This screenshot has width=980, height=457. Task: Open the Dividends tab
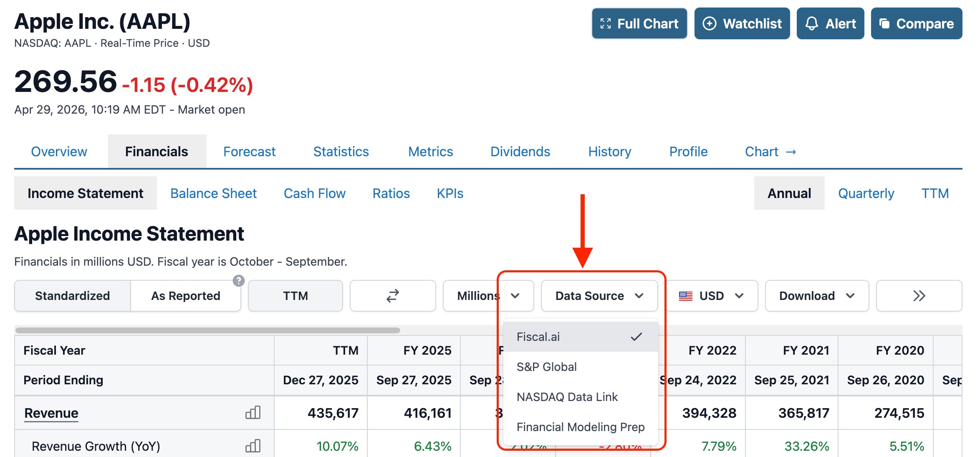[x=520, y=152]
